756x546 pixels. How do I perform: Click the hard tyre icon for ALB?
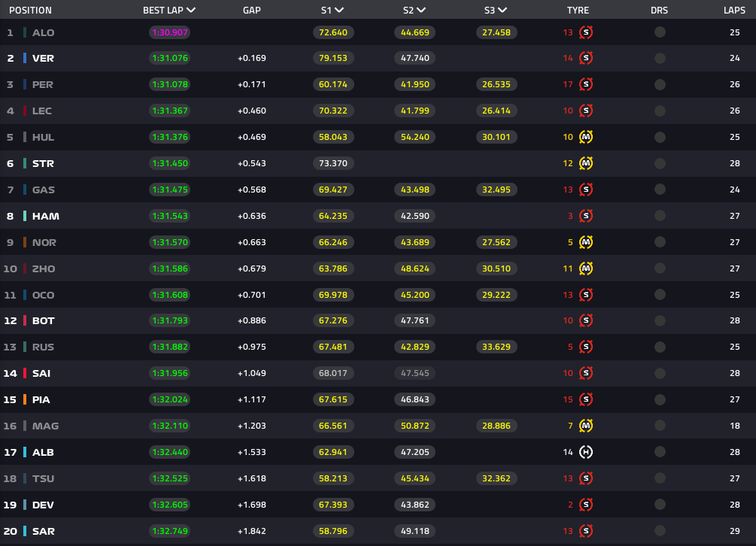(x=585, y=452)
